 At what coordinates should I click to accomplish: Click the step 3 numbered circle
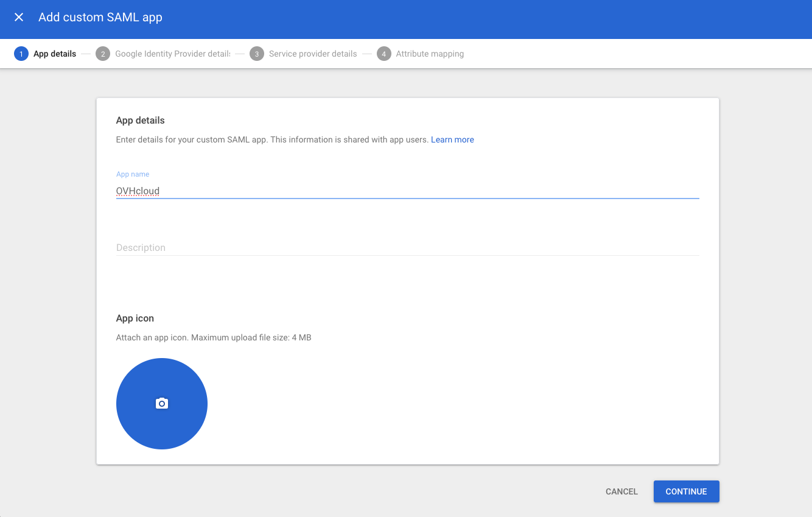(x=257, y=54)
